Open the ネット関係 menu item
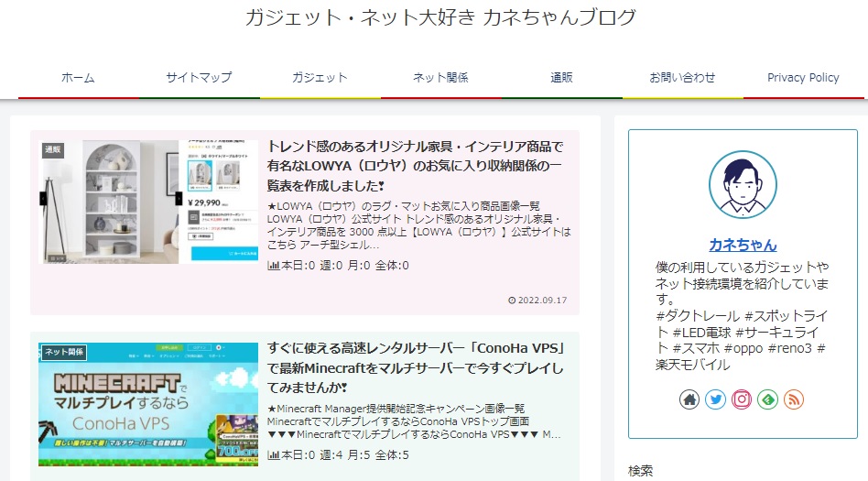This screenshot has height=481, width=868. pyautogui.click(x=440, y=78)
